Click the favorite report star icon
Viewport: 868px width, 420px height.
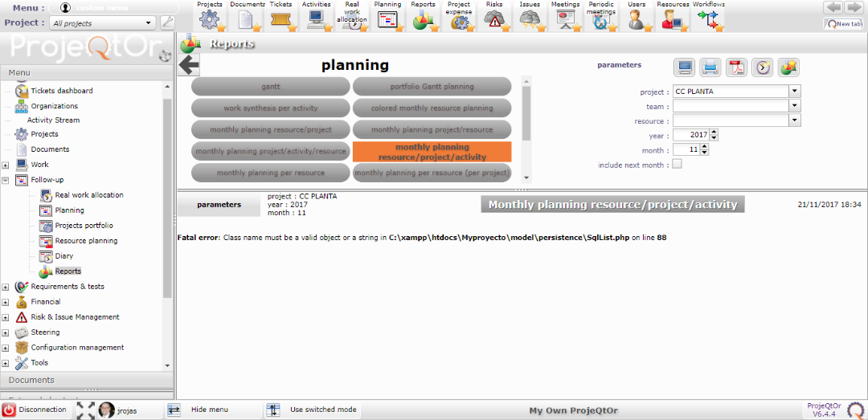tap(788, 67)
